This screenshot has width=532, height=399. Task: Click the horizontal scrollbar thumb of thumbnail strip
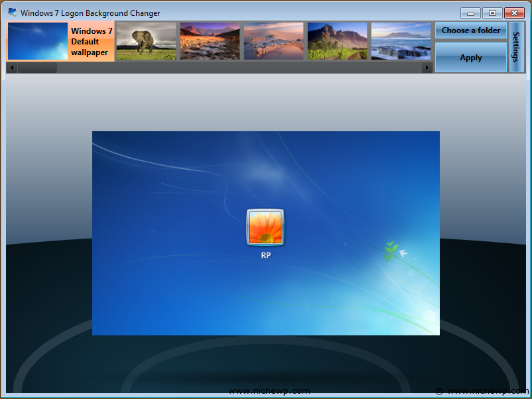37,68
